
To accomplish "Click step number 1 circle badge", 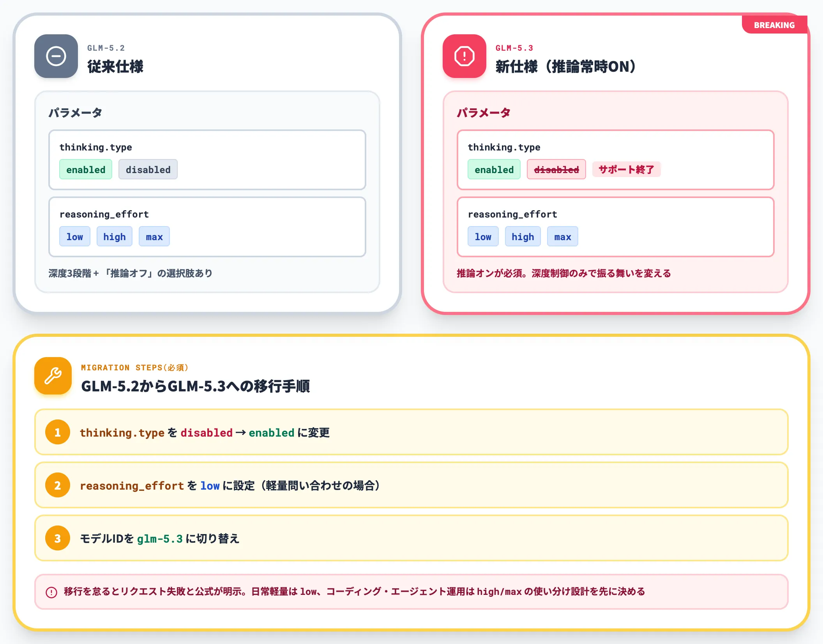I will tap(58, 432).
